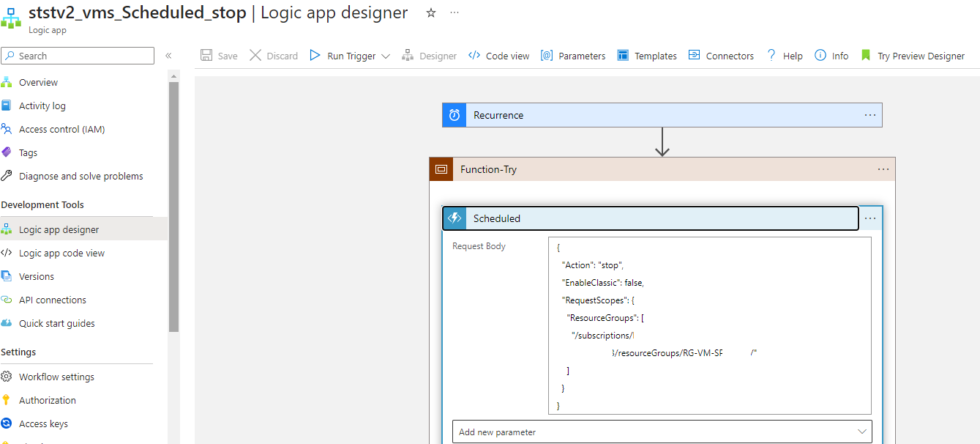This screenshot has height=444, width=980.
Task: Open Help from toolbar
Action: (784, 56)
